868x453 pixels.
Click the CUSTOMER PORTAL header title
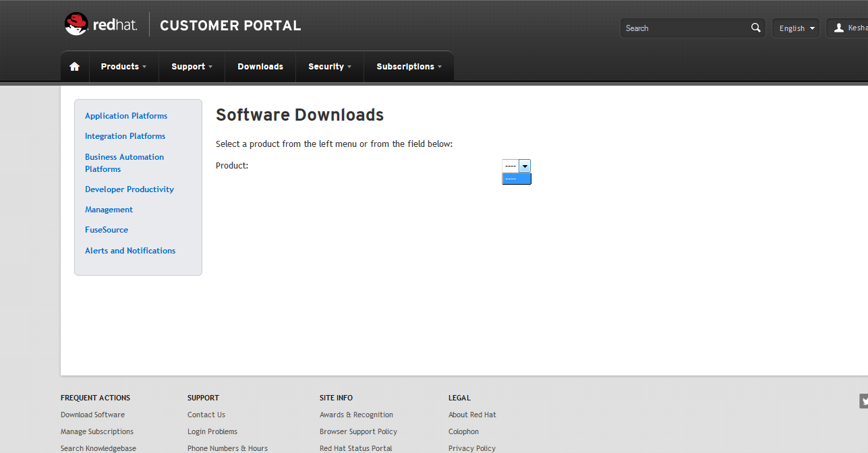pyautogui.click(x=231, y=26)
